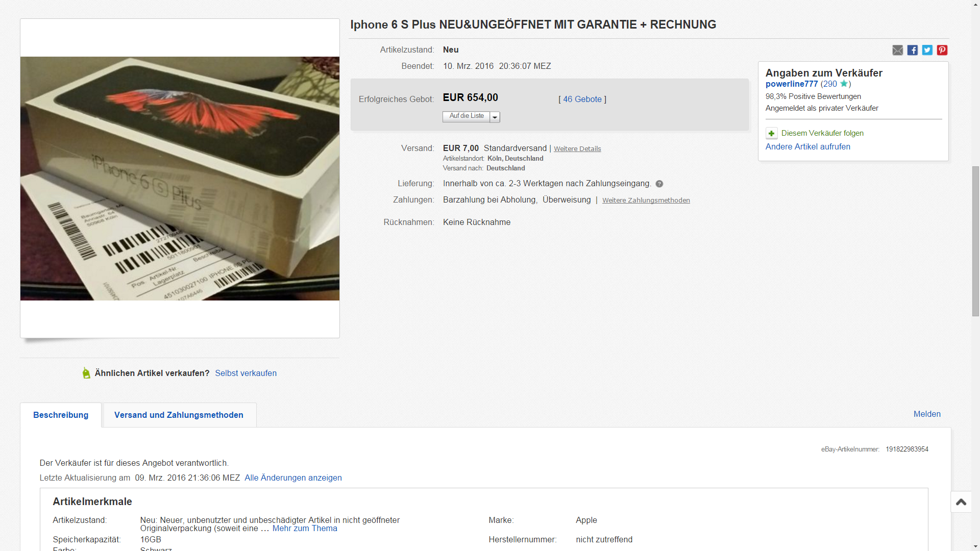Image resolution: width=980 pixels, height=551 pixels.
Task: Click Andere Artikel aufrufen link
Action: point(807,146)
